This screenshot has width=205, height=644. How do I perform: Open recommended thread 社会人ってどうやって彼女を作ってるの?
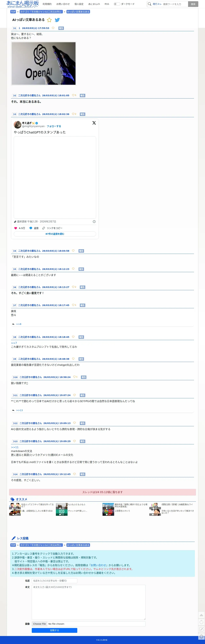pos(38,505)
